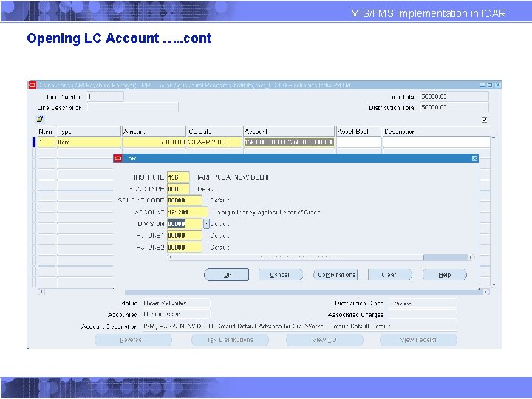Screen dimensions: 532x399
Task: Click the ACCOUNT field containing 121201
Action: pos(187,212)
